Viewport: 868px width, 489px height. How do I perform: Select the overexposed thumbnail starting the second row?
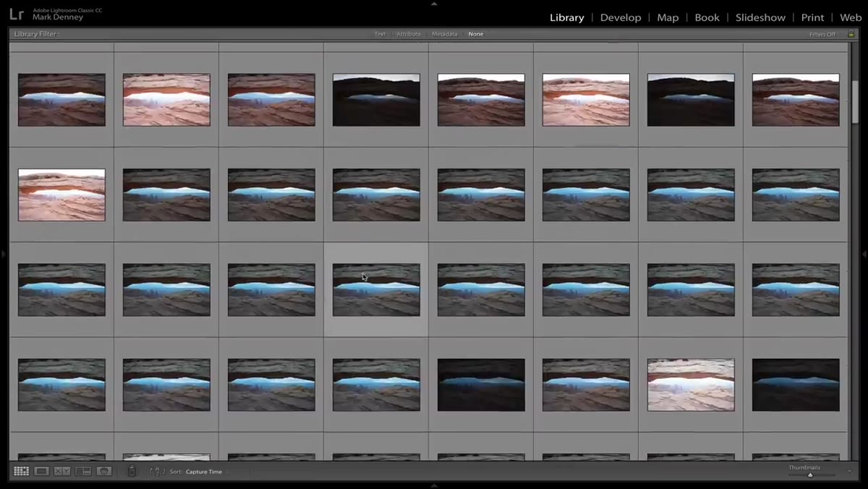tap(61, 195)
